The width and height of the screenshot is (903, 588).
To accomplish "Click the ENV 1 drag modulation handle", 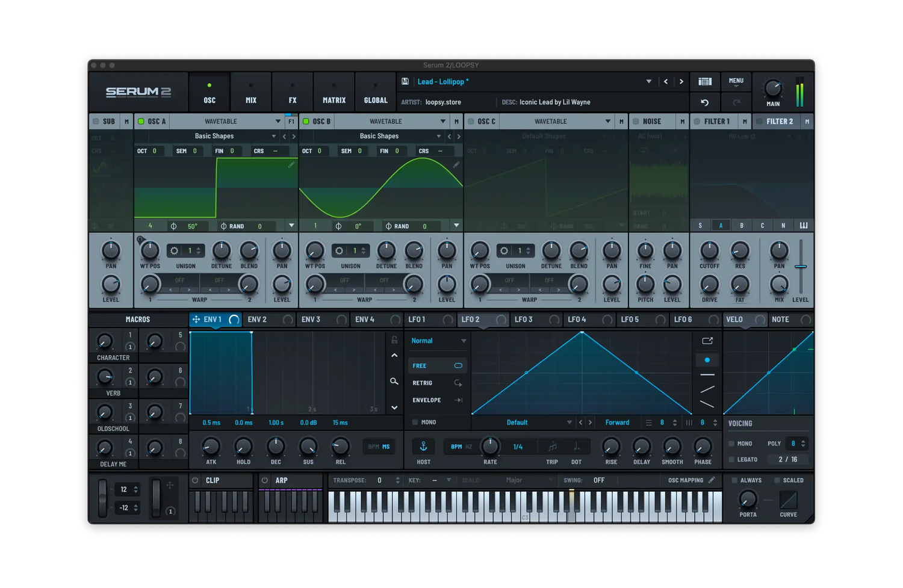I will [x=196, y=320].
